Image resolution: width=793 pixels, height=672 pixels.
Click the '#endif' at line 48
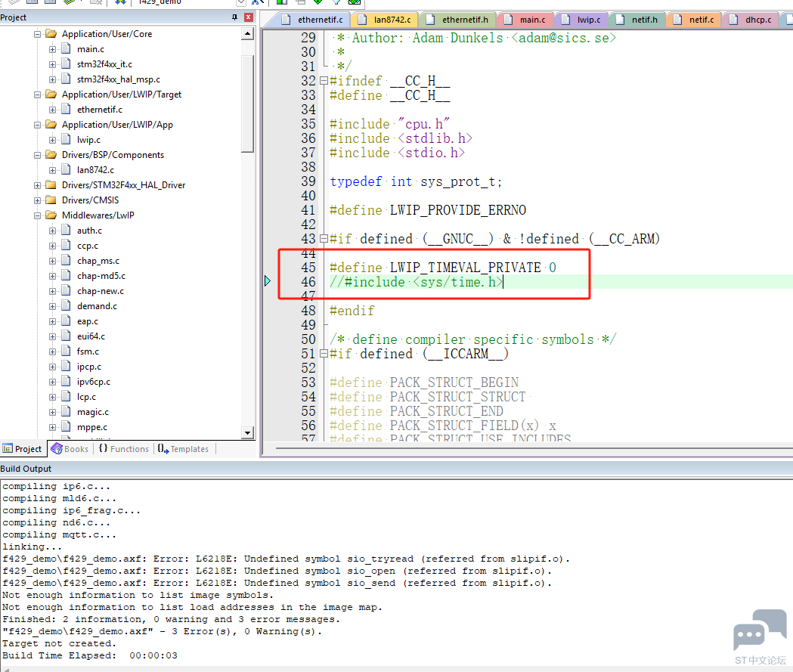pos(352,311)
